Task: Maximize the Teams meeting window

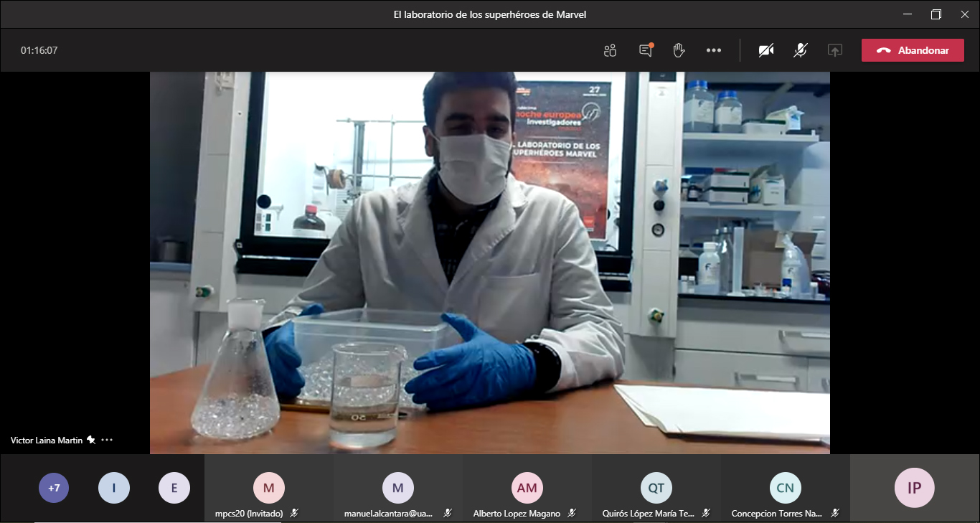Action: [x=936, y=14]
